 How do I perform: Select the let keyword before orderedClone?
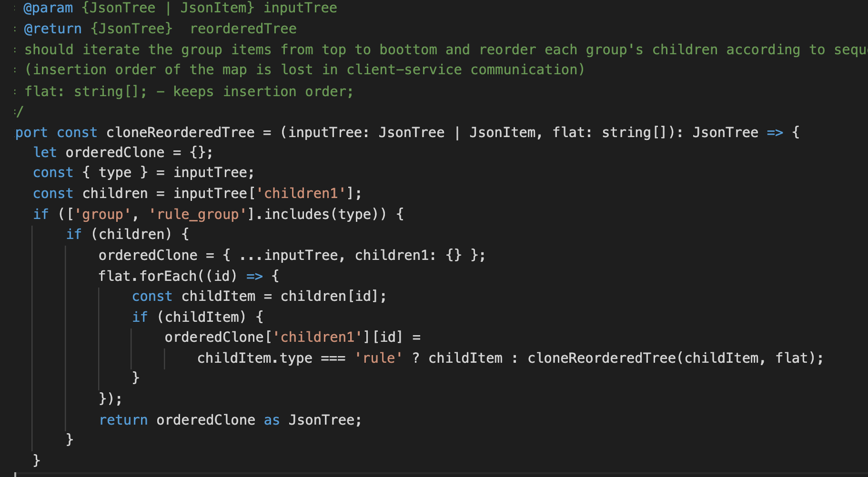click(x=45, y=152)
